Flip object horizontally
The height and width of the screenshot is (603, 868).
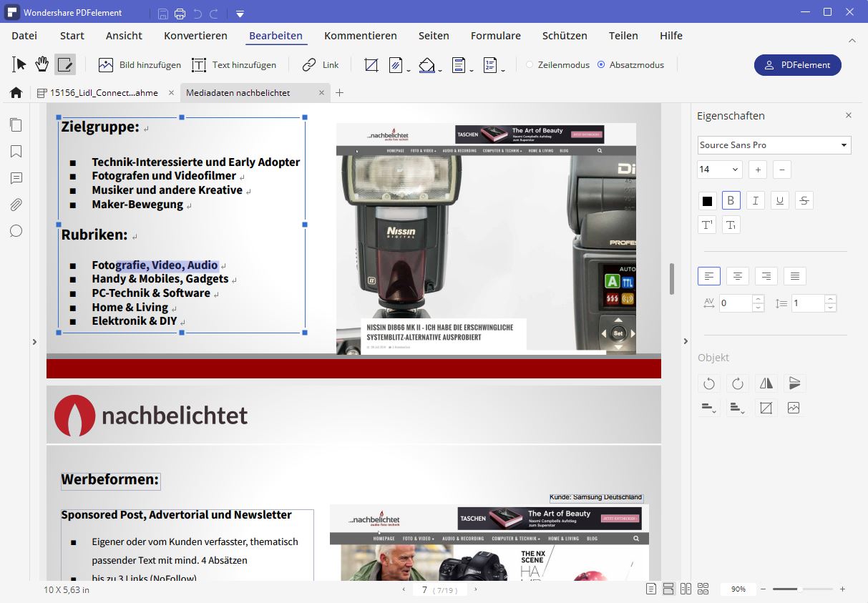(766, 383)
